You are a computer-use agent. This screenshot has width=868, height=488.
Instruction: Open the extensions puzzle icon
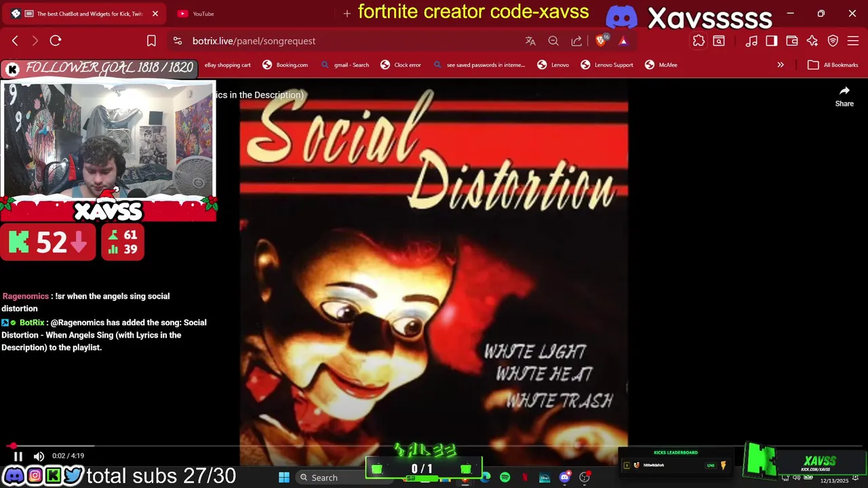point(698,41)
